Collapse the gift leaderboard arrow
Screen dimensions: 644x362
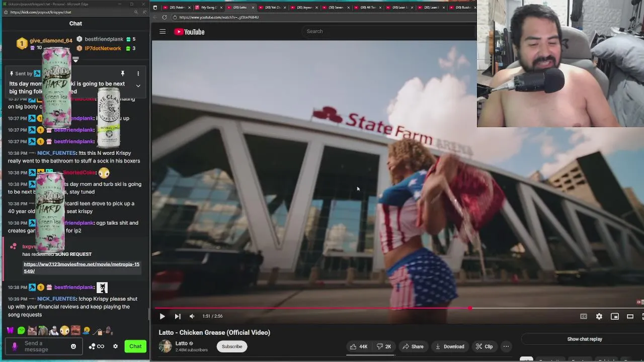point(75,60)
